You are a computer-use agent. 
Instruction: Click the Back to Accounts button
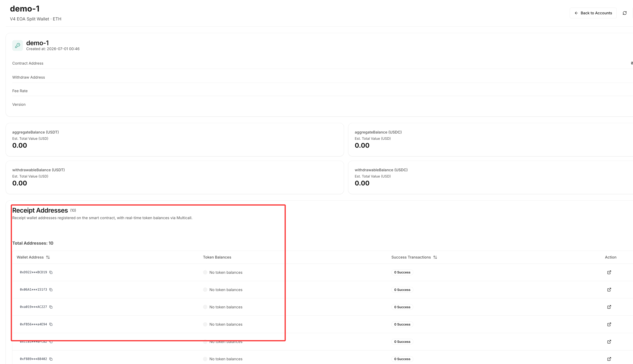pyautogui.click(x=593, y=13)
